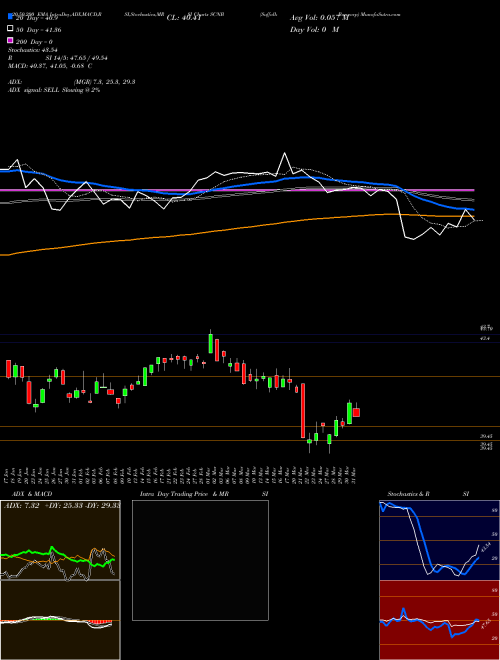Click the last red candlestick on price chart
500x660 pixels.
point(356,412)
